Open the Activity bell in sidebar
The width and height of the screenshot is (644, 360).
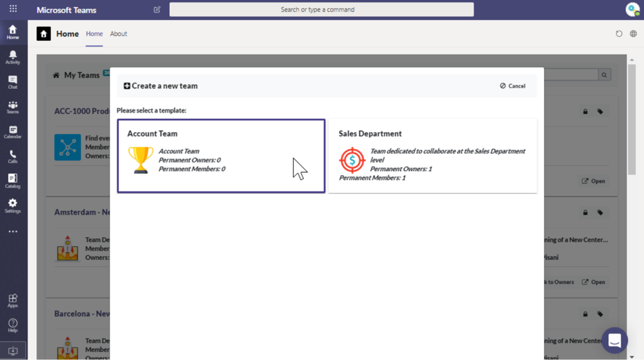(13, 57)
